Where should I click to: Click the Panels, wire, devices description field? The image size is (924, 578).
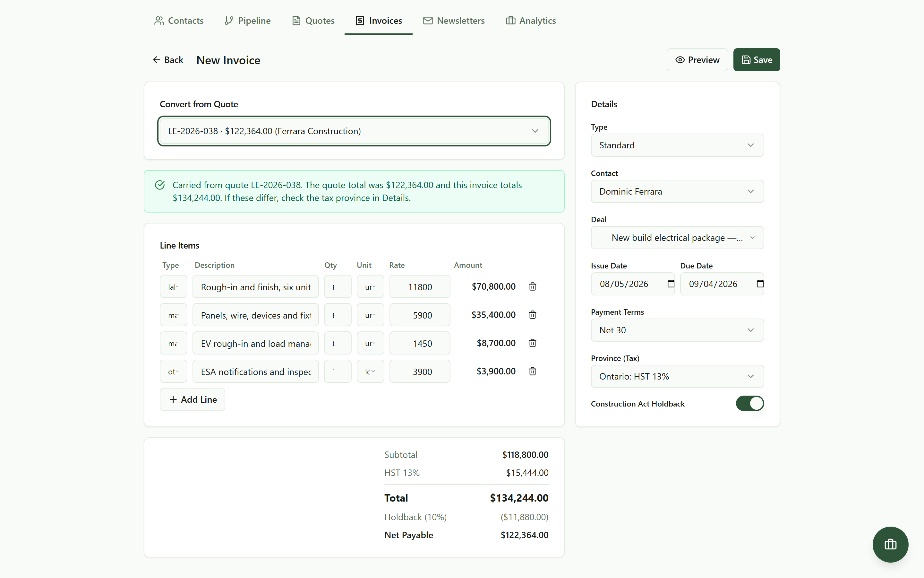pyautogui.click(x=255, y=315)
